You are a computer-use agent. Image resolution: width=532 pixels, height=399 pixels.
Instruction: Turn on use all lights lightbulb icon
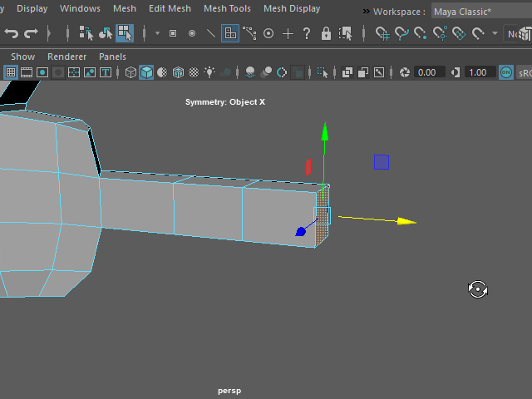point(209,72)
